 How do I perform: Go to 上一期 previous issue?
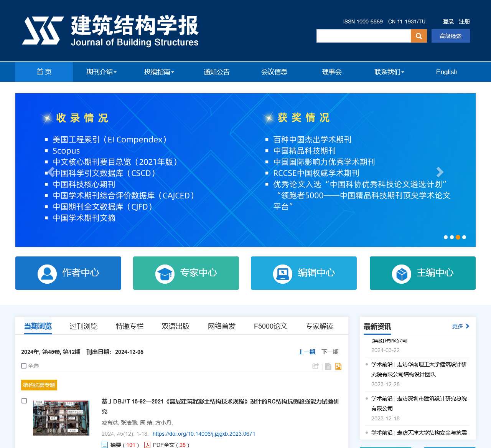[x=307, y=352]
